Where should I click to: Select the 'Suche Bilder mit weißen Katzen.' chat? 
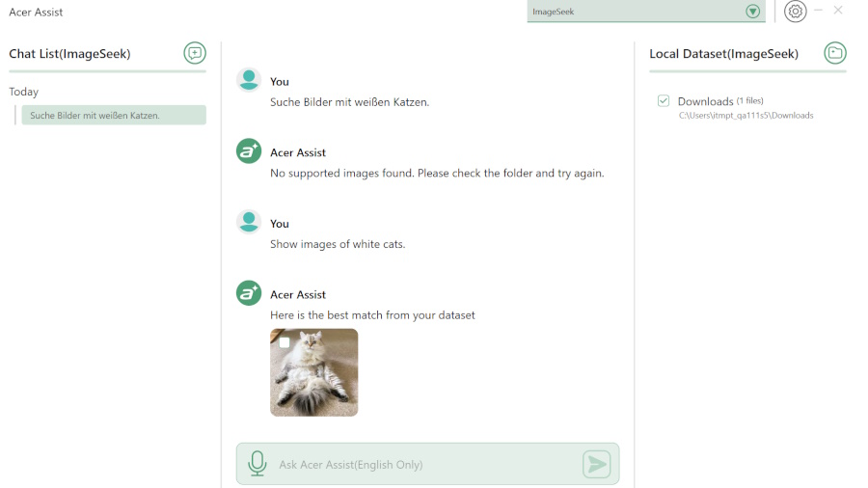114,115
